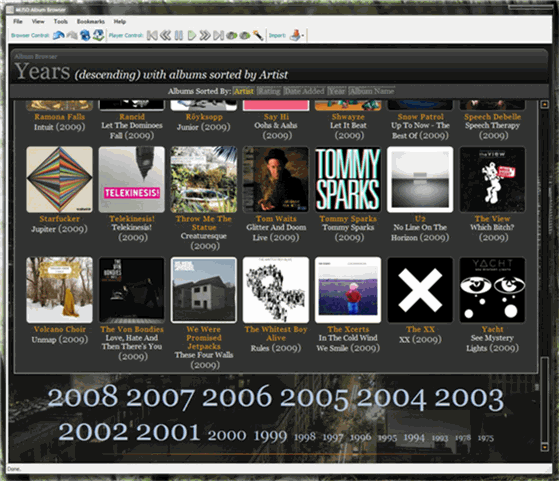Click the browser Back arrow icon

58,35
